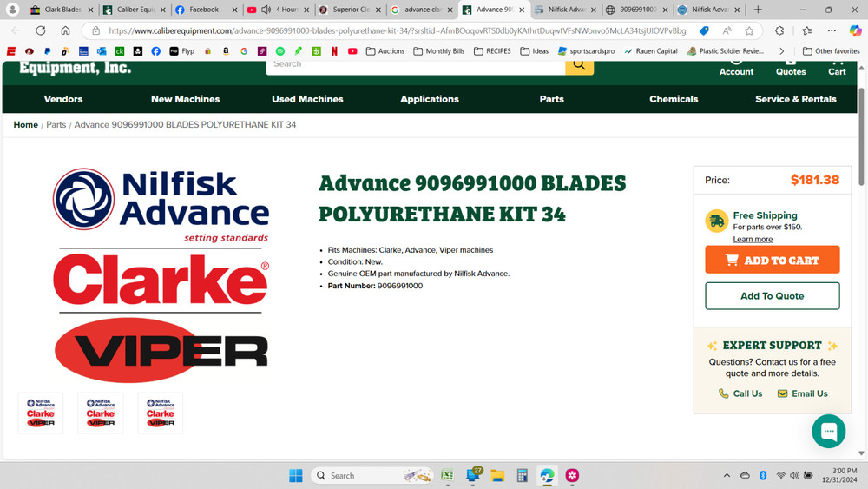Mute the YouTube tab via its speaker icon
Image resolution: width=868 pixels, height=489 pixels.
point(266,10)
